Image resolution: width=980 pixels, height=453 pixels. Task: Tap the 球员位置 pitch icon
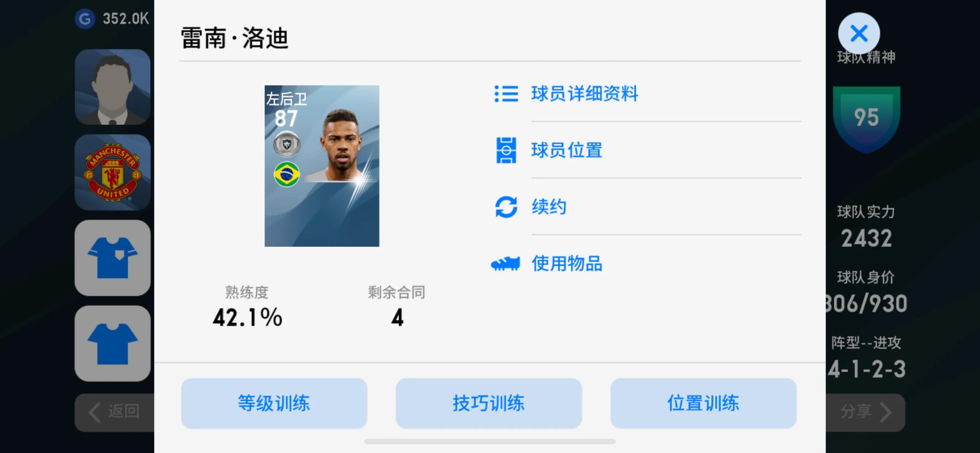[x=506, y=150]
